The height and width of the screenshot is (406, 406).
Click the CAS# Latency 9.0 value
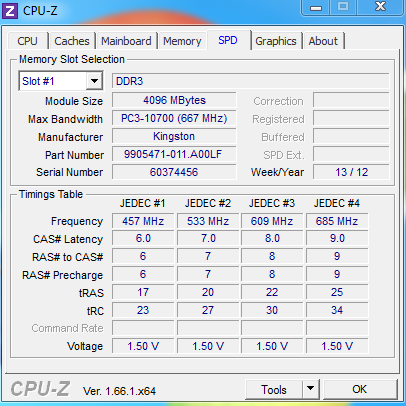(337, 239)
